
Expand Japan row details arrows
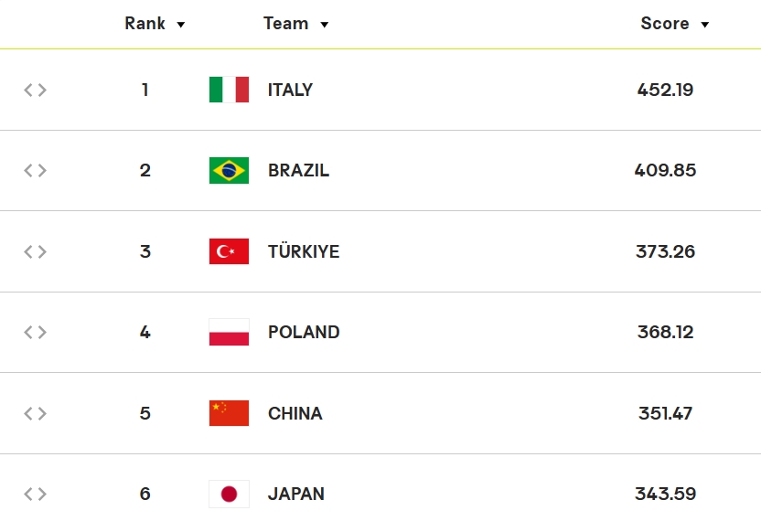(35, 495)
